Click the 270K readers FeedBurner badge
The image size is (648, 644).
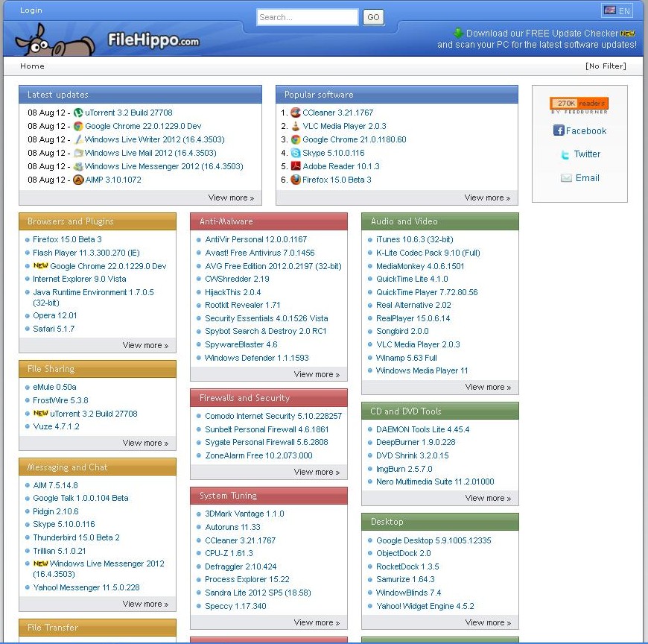[579, 104]
